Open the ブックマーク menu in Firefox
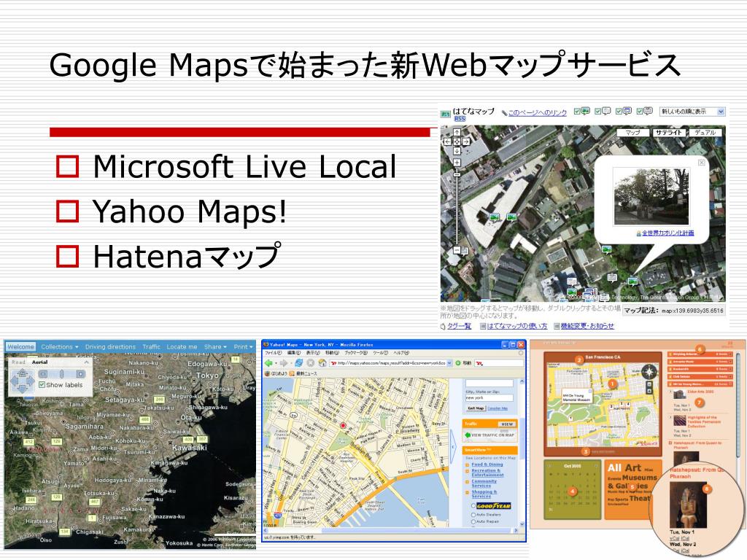The image size is (747, 560). 356,353
